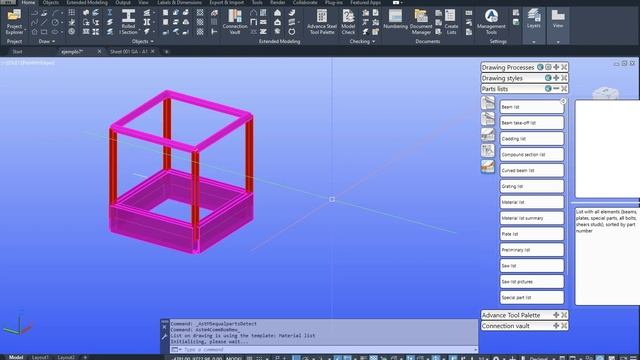Screen dimensions: 640x360
Task: Select the Saw list pictures template
Action: [532, 282]
